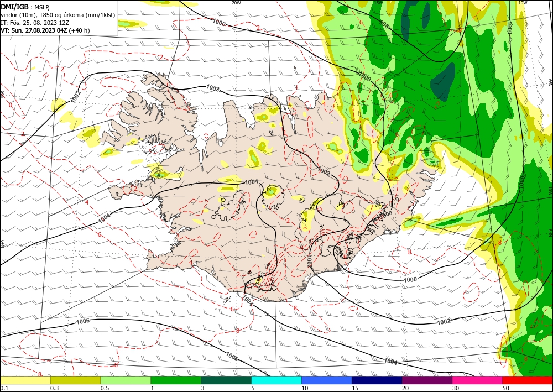Click the legend value '5'

point(253,388)
